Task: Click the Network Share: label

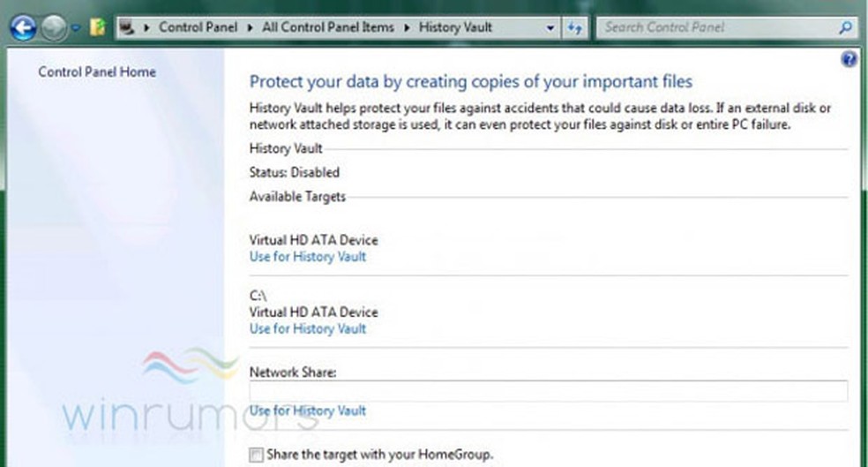Action: click(293, 373)
